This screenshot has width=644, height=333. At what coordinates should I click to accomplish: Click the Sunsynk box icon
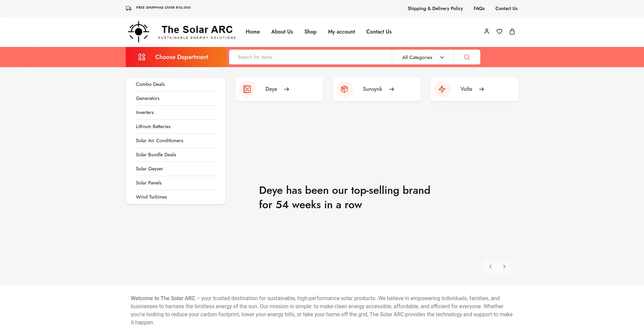[344, 89]
